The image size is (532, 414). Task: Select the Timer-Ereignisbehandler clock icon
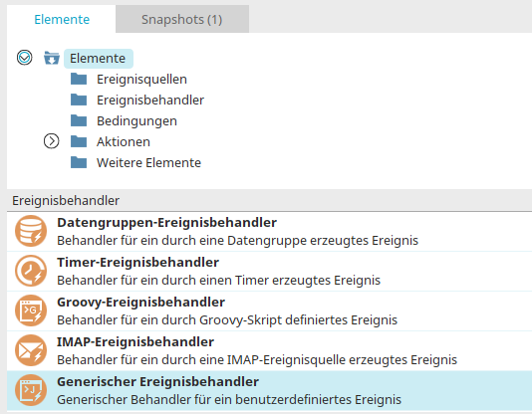pyautogui.click(x=31, y=271)
